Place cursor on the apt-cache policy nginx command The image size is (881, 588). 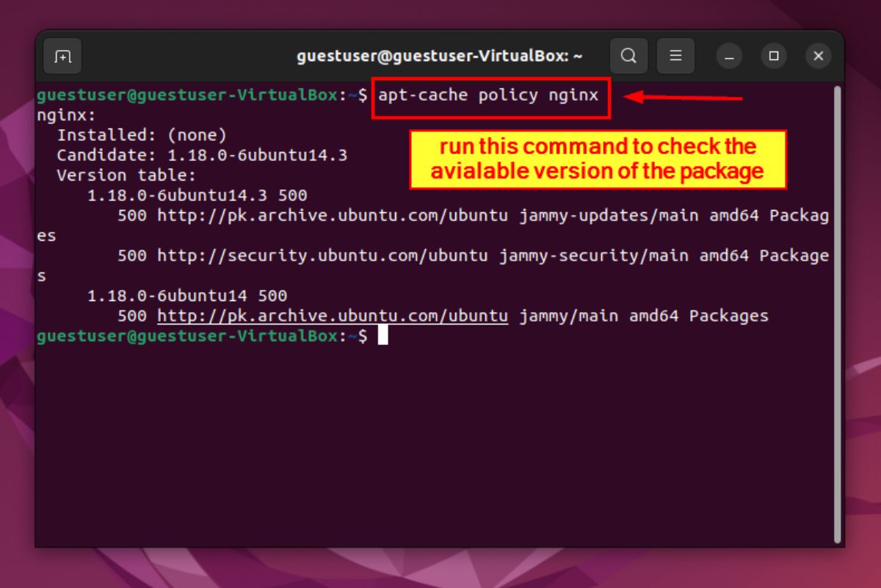click(488, 95)
